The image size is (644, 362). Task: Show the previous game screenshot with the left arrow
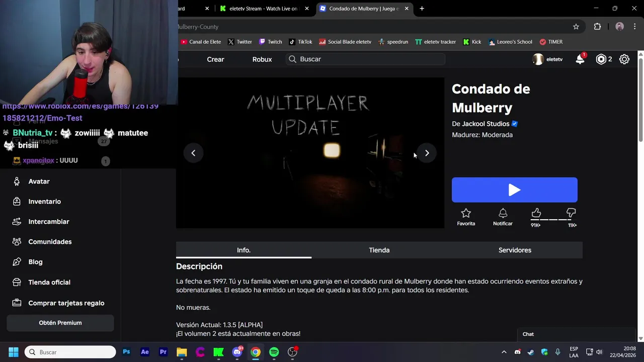(x=193, y=153)
